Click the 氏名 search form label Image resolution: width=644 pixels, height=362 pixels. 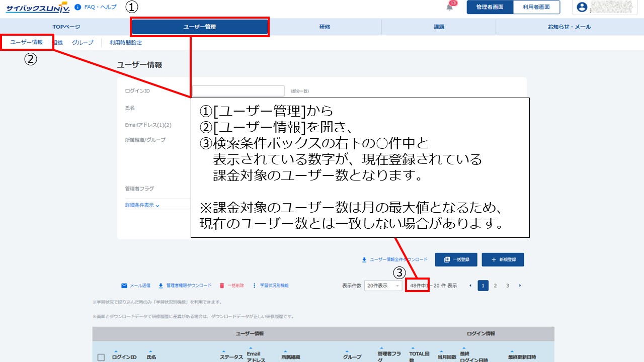click(x=130, y=108)
